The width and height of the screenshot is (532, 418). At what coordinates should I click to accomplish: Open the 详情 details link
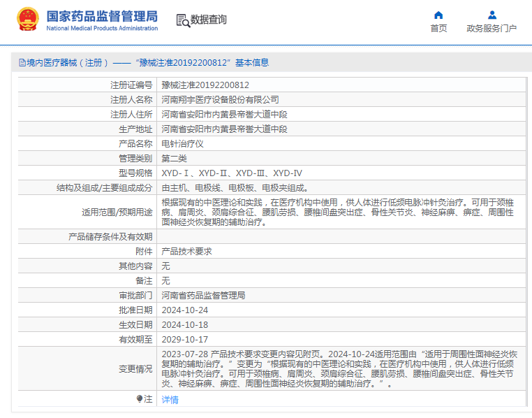pyautogui.click(x=170, y=399)
